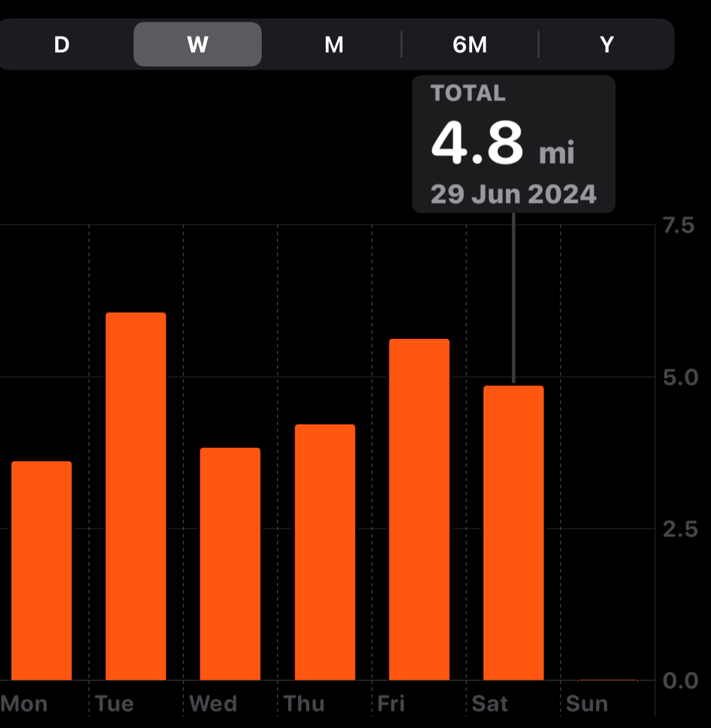
Task: Click the 4.8 mi total value
Action: 503,143
